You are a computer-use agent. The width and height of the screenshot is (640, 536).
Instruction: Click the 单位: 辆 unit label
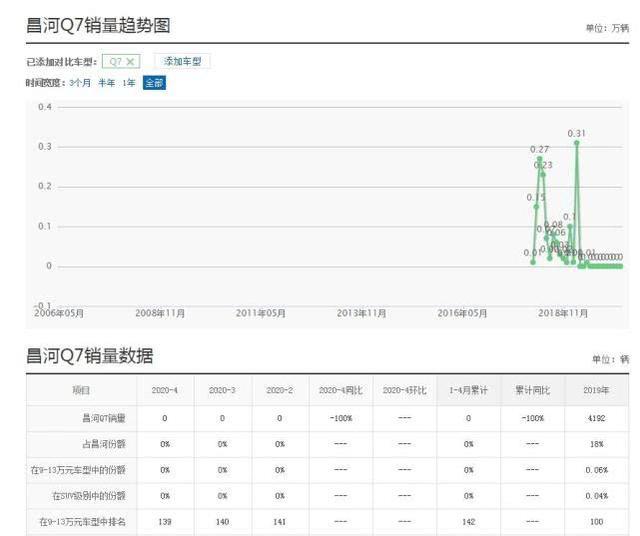(611, 359)
